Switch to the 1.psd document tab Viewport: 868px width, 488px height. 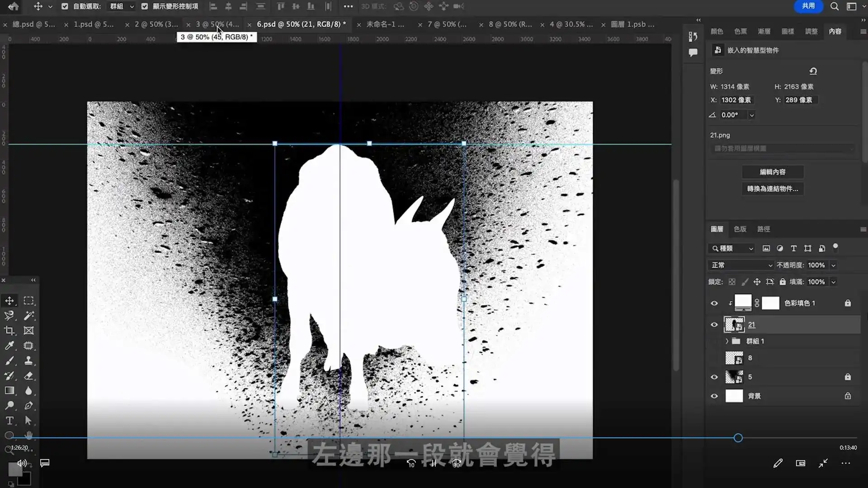[93, 24]
